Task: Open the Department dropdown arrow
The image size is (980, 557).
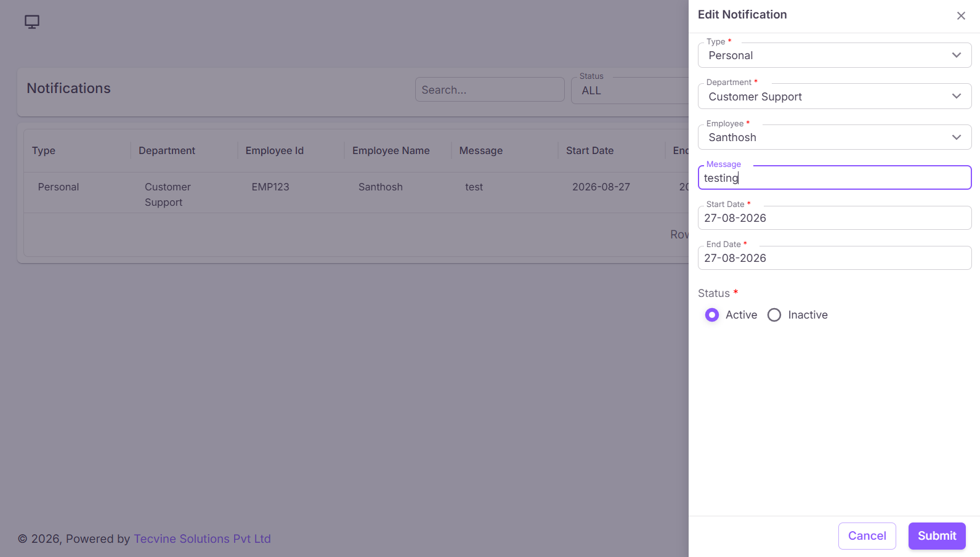Action: pos(957,96)
